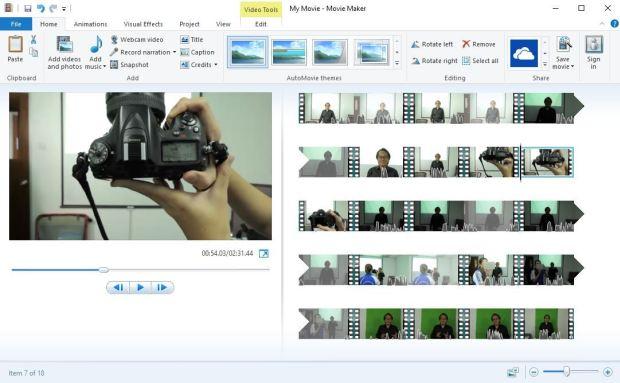Remove the selected clip with Remove

click(479, 44)
